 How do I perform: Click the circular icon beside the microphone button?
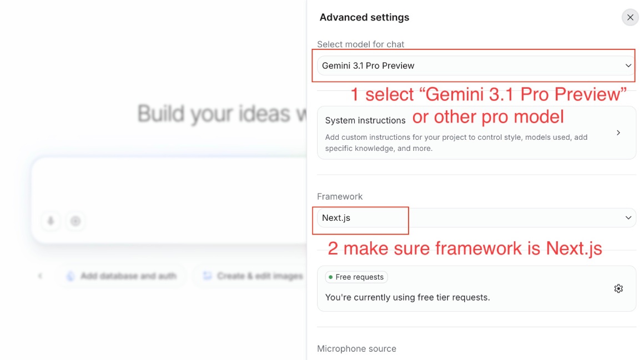(x=76, y=221)
